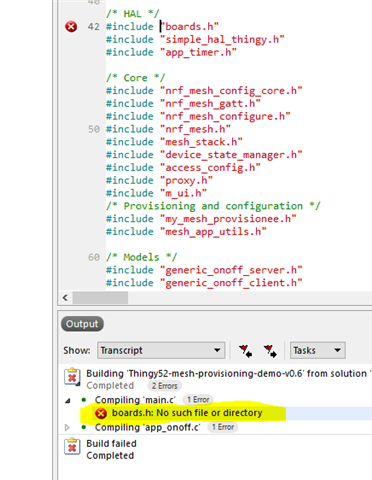372x480 pixels.
Task: Click the red error marker on line 42
Action: point(71,26)
